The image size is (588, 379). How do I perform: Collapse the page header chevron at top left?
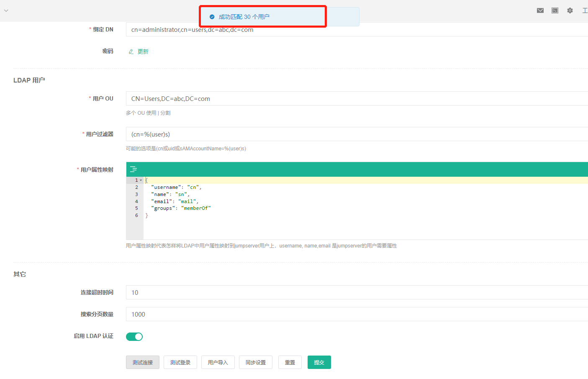click(6, 10)
